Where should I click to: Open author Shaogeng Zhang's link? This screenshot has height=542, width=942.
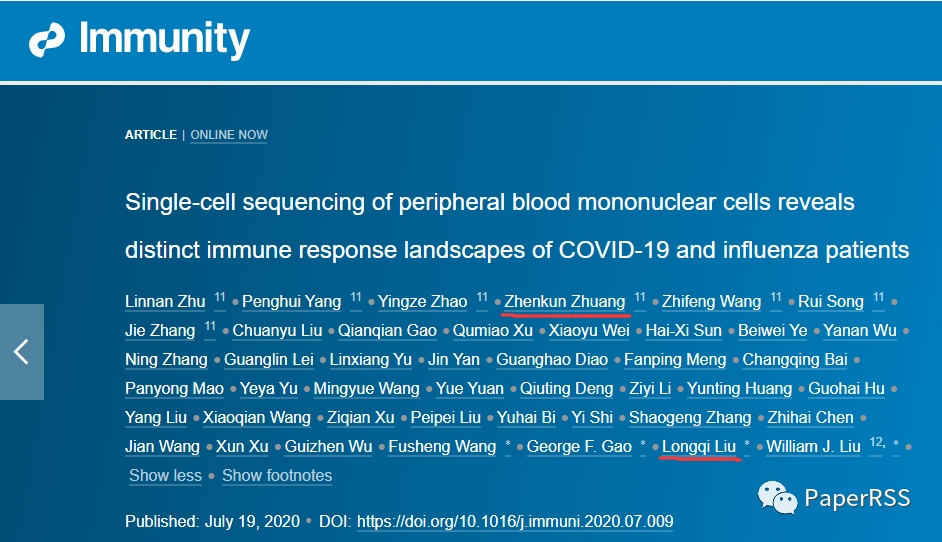pos(690,418)
